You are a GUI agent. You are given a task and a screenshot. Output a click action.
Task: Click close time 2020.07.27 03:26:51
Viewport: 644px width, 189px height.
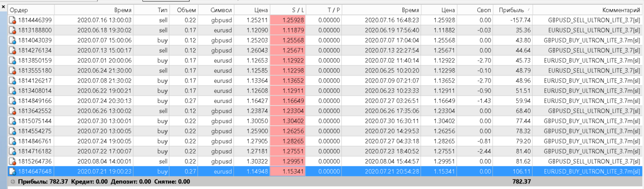click(x=392, y=101)
